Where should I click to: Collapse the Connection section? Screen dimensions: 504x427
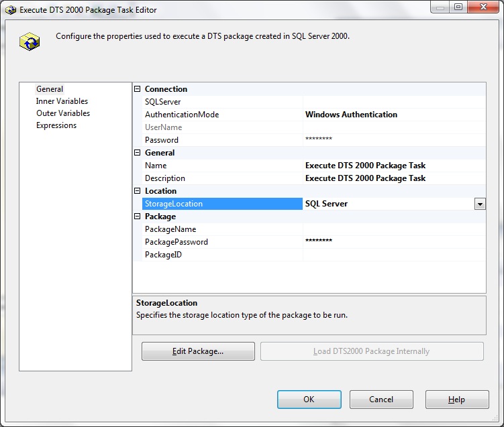click(138, 89)
